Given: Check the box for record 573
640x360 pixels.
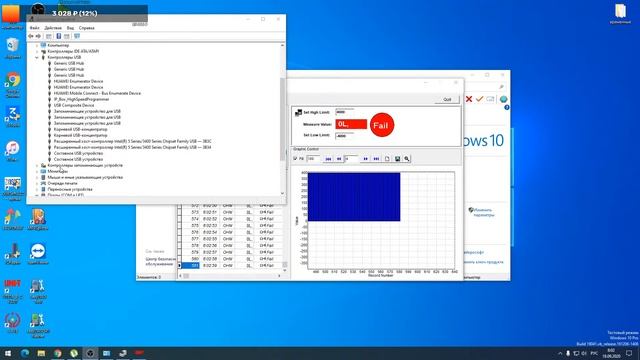Looking at the screenshot, I should (179, 212).
